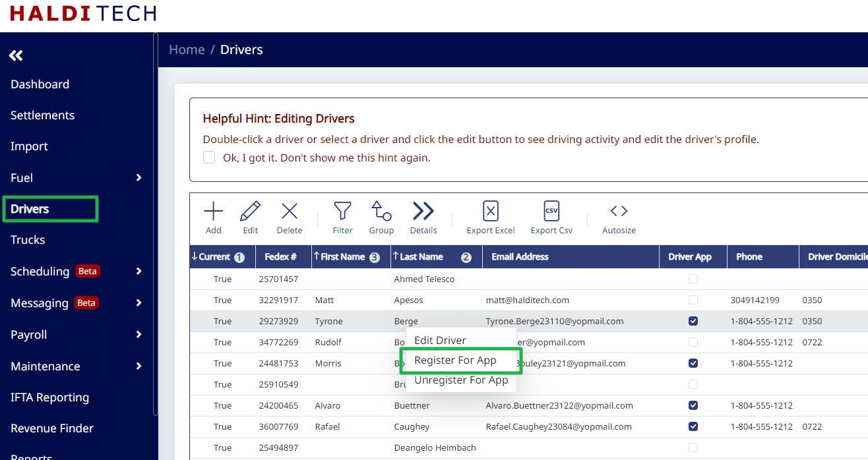Select the Deangelo Heimbach cell
Screen dimensions: 868x460
pos(435,447)
